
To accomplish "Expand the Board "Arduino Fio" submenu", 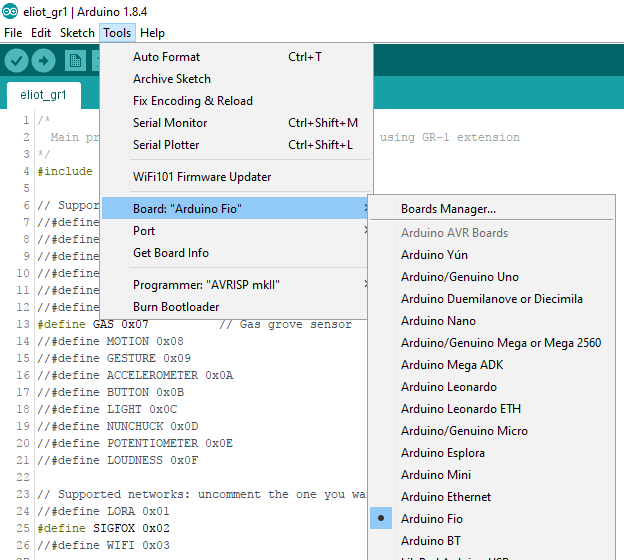I will 235,209.
